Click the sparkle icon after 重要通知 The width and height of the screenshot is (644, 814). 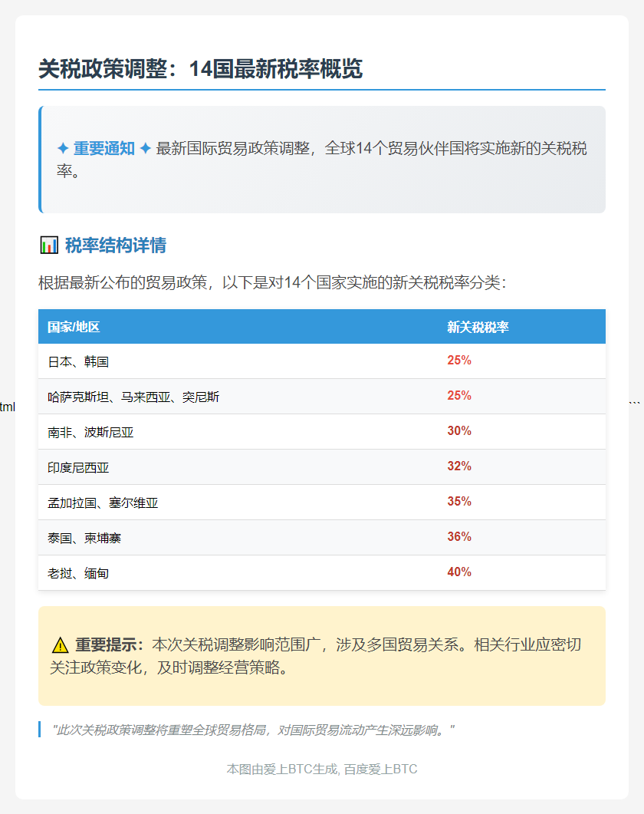146,149
